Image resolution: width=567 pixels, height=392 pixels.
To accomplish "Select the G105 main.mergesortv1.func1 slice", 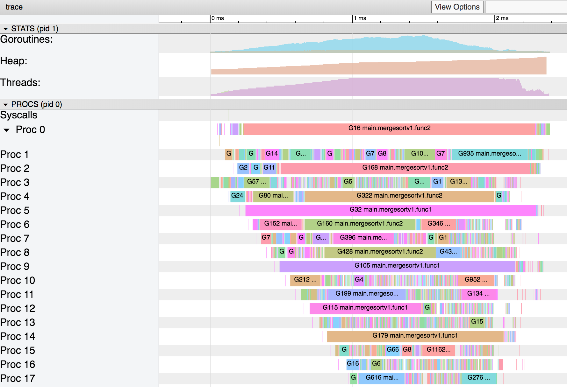I will tap(397, 266).
